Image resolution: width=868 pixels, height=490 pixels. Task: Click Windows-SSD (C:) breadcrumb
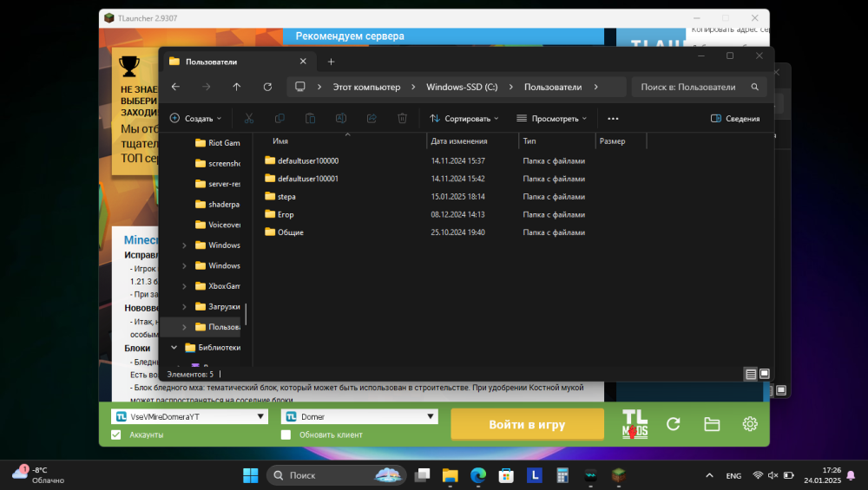click(x=462, y=87)
